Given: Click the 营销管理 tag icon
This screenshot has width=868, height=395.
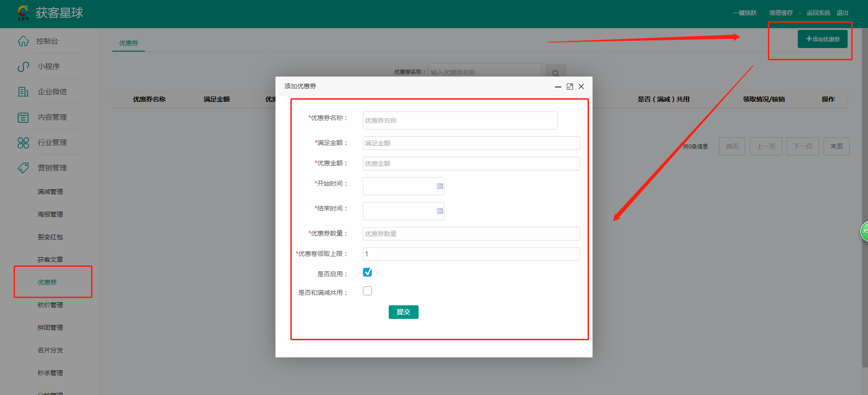Looking at the screenshot, I should [23, 168].
